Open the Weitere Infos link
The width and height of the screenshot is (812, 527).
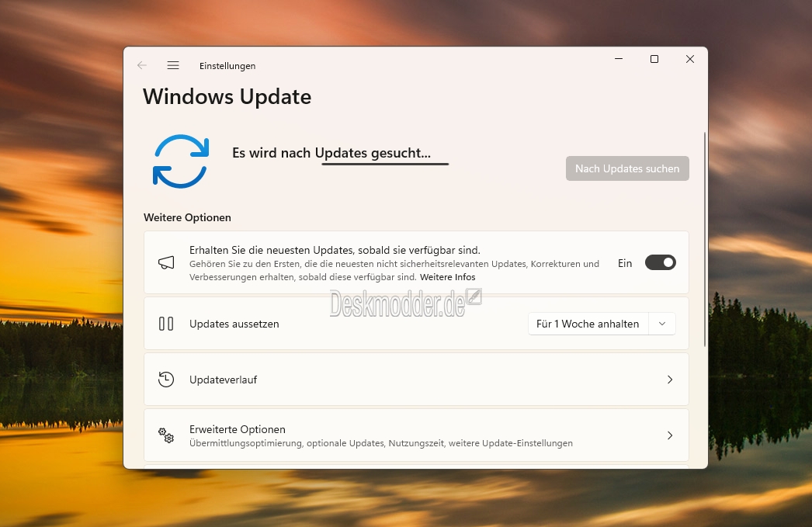tap(447, 277)
